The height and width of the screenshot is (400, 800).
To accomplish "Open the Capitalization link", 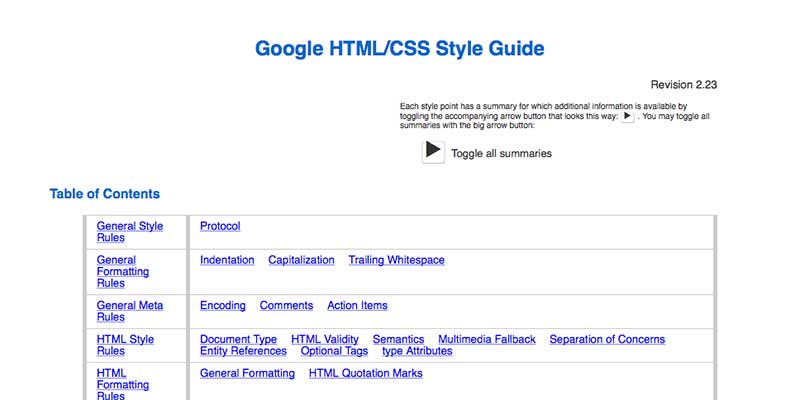I will pyautogui.click(x=302, y=260).
